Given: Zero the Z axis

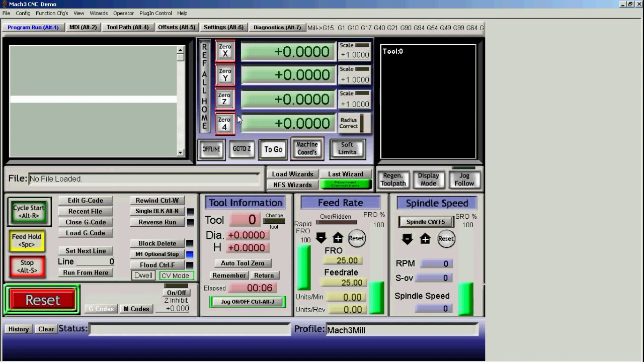Looking at the screenshot, I should [x=225, y=99].
